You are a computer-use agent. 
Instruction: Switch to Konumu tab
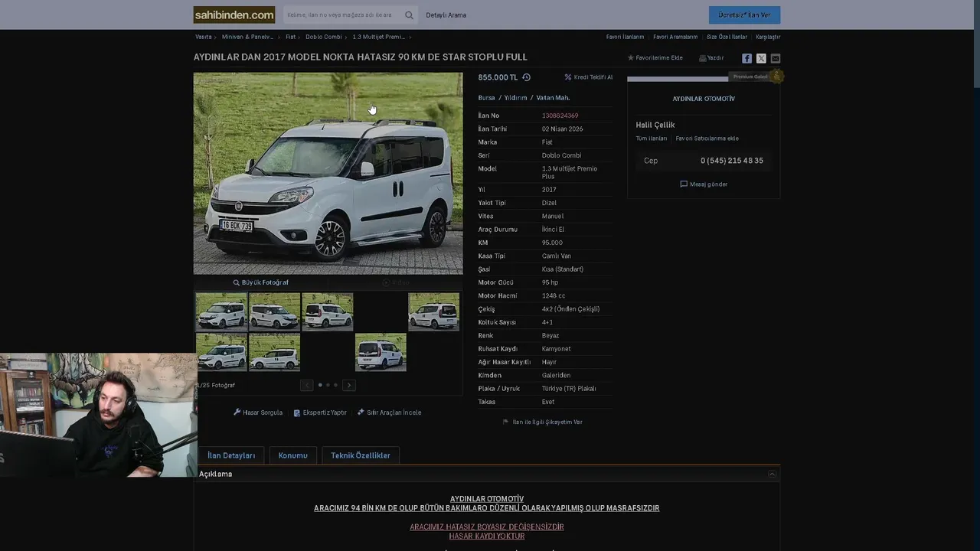tap(292, 455)
